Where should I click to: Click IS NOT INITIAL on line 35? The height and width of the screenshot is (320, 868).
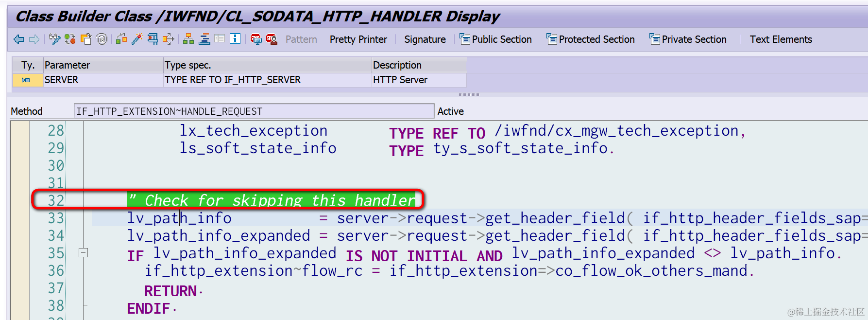pyautogui.click(x=407, y=256)
